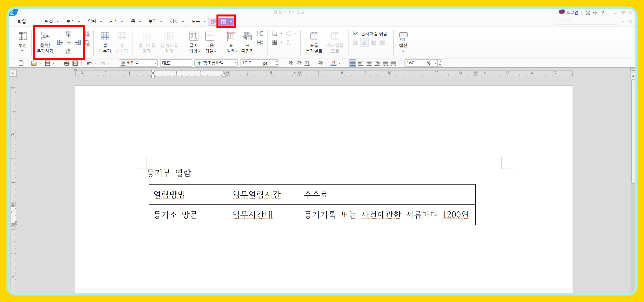
Task: Expand the 바탕글 style dropdown
Action: coord(155,63)
